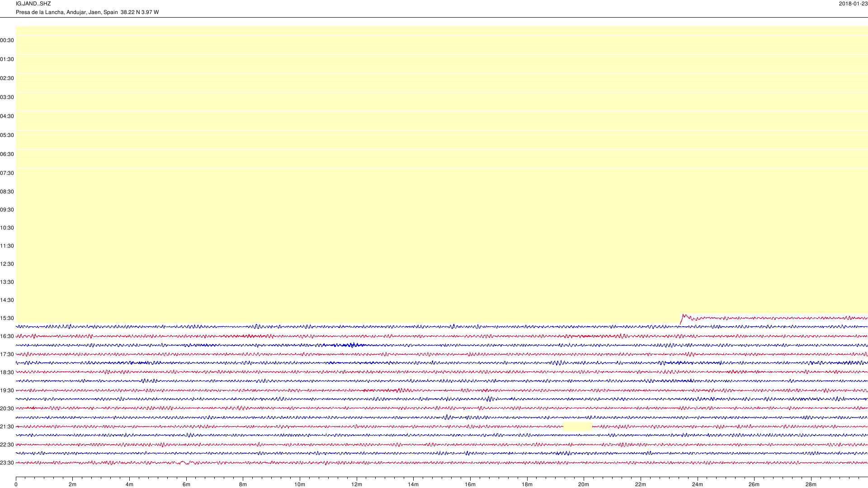The image size is (868, 488).
Task: Click the 24m mark on the time axis
Action: [698, 484]
